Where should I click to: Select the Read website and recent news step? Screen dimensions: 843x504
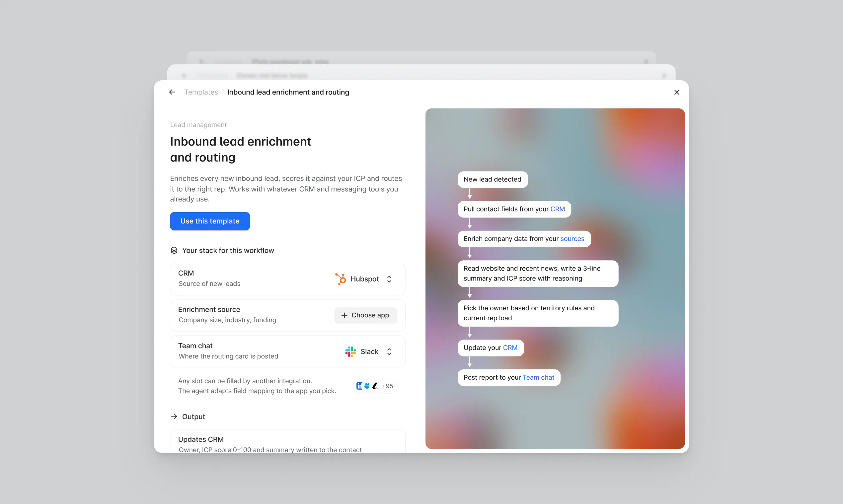[537, 273]
